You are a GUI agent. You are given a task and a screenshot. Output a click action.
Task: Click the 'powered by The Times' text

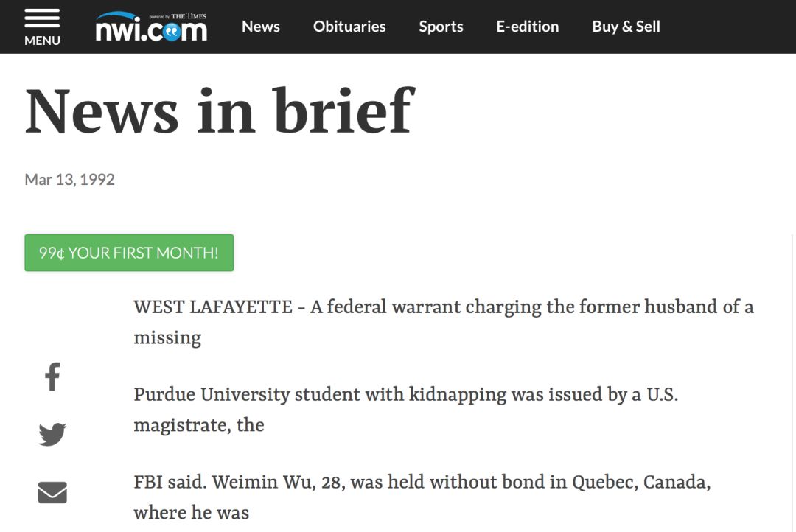pos(178,16)
